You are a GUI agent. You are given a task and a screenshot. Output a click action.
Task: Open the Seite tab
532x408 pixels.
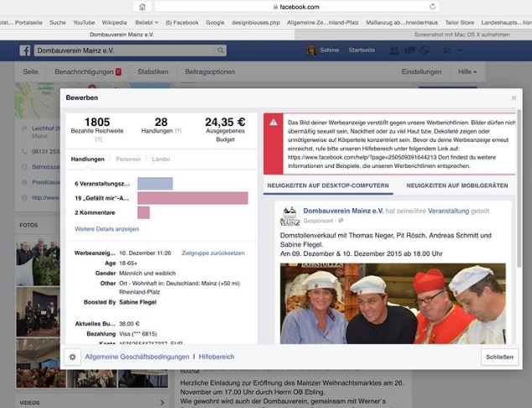point(30,72)
